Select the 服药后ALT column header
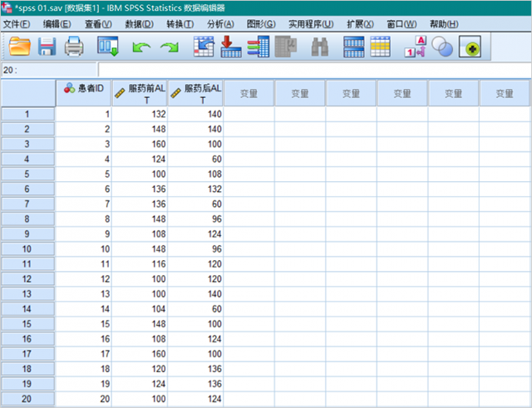The image size is (532, 408). [x=195, y=93]
